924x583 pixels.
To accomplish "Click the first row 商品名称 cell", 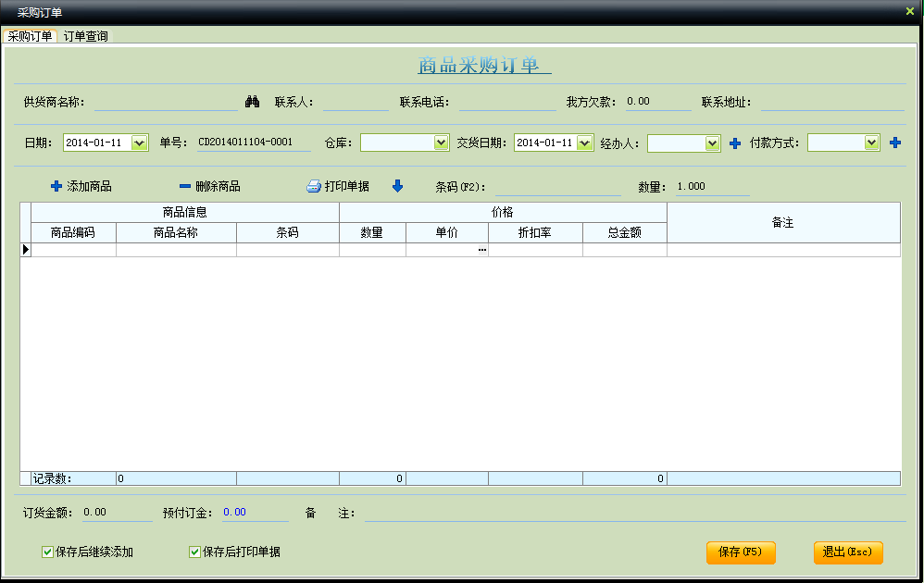I will click(176, 250).
